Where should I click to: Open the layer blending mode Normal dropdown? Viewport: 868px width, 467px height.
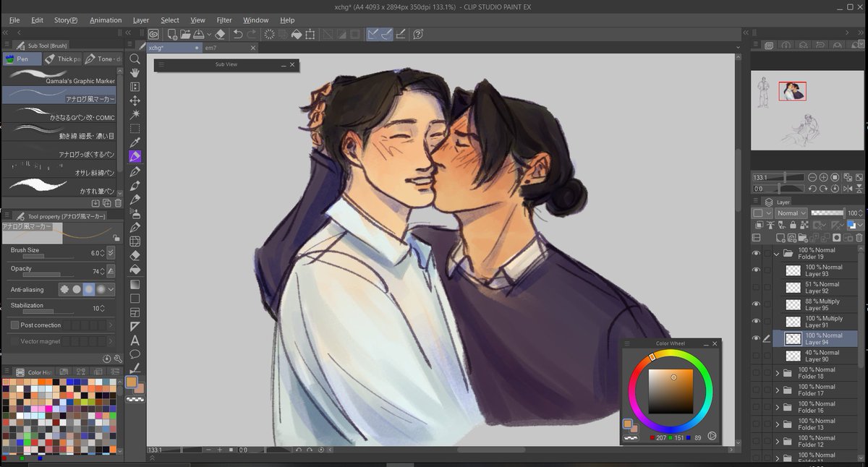coord(791,213)
